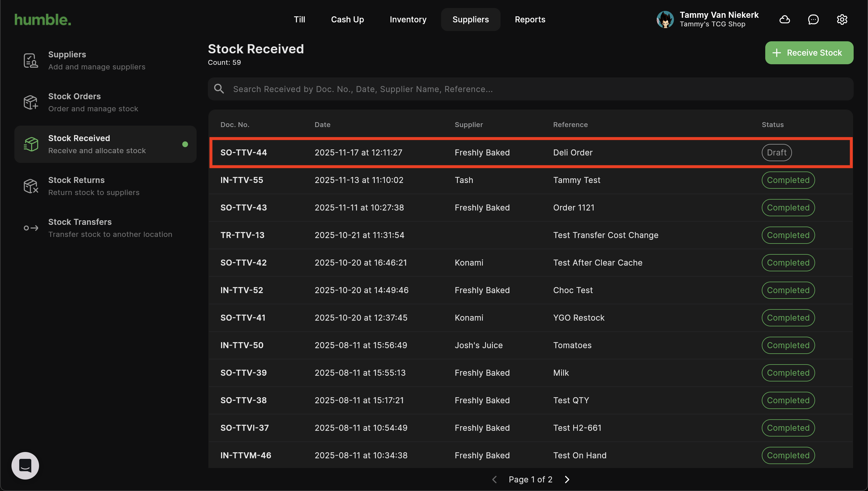Image resolution: width=868 pixels, height=491 pixels.
Task: Click the Stock Transfers arrow icon
Action: pyautogui.click(x=31, y=228)
